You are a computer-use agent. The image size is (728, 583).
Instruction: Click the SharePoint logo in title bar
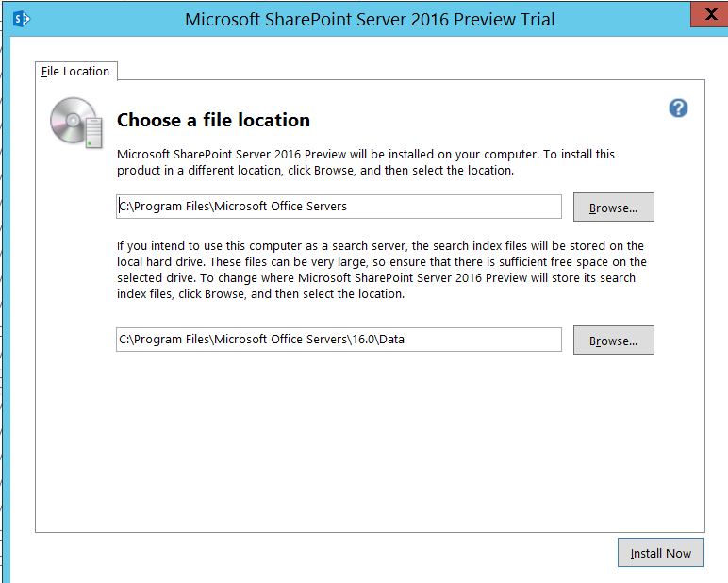click(22, 19)
